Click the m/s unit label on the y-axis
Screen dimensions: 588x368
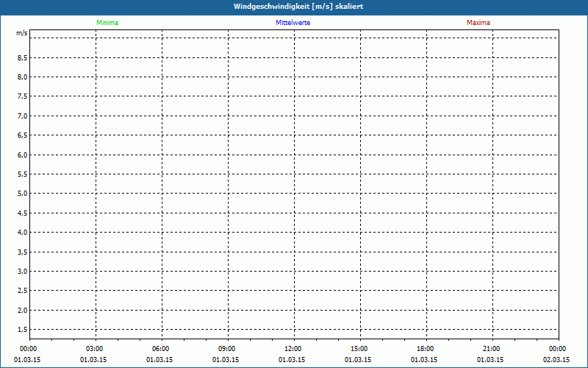point(22,33)
